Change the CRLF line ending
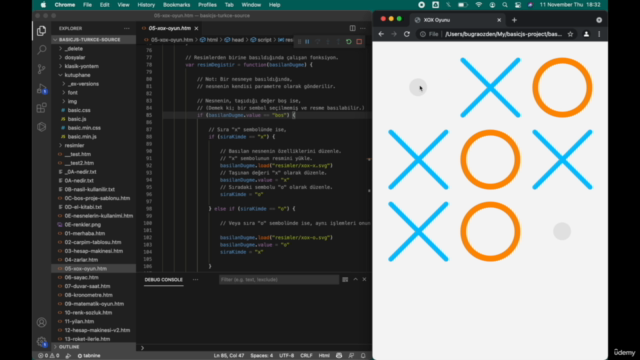This screenshot has width=640, height=360. [306, 356]
